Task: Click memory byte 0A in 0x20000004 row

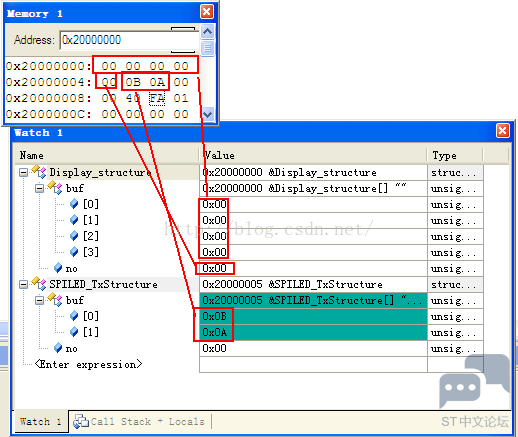Action: click(157, 82)
